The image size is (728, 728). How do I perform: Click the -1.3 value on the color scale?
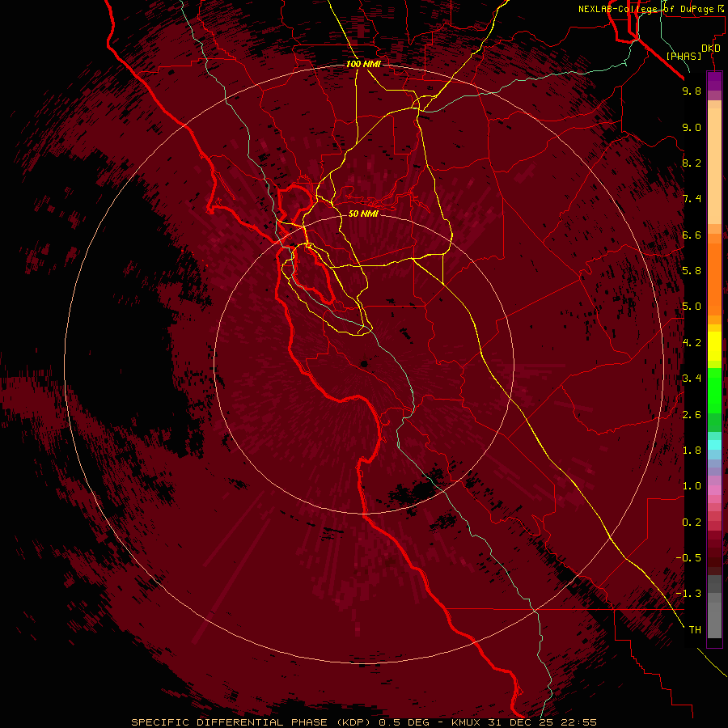688,594
